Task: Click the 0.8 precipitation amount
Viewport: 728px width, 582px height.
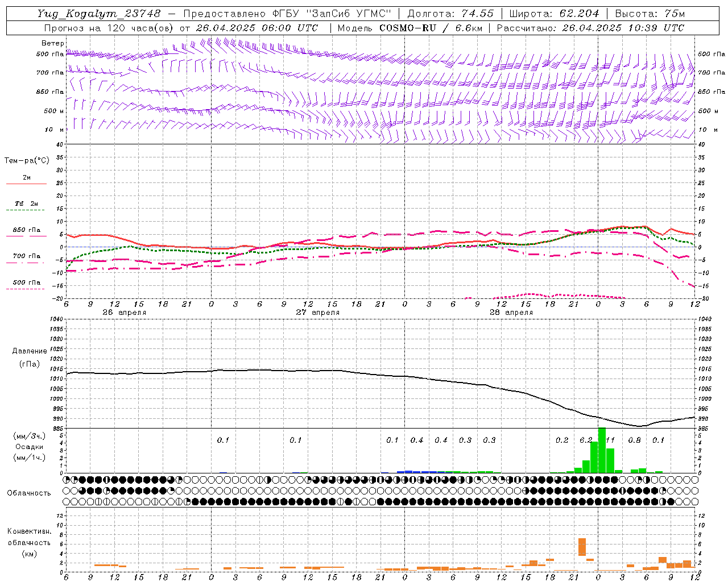Action: 634,440
